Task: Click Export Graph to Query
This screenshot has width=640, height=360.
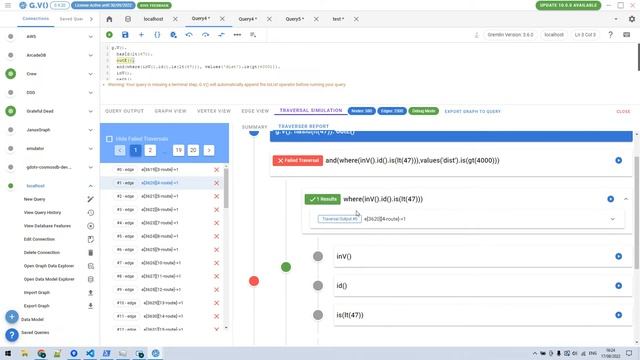Action: pos(473,111)
